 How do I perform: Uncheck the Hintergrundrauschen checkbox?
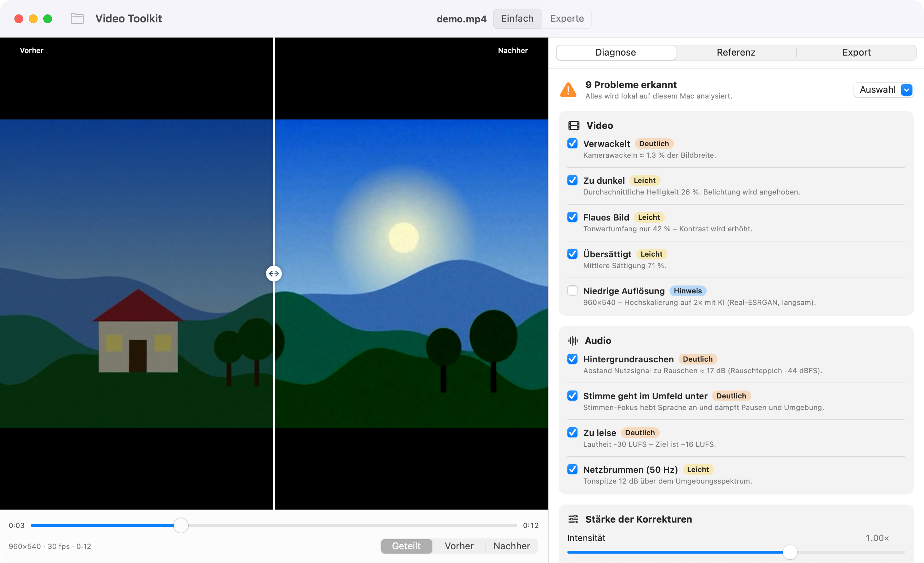[572, 359]
